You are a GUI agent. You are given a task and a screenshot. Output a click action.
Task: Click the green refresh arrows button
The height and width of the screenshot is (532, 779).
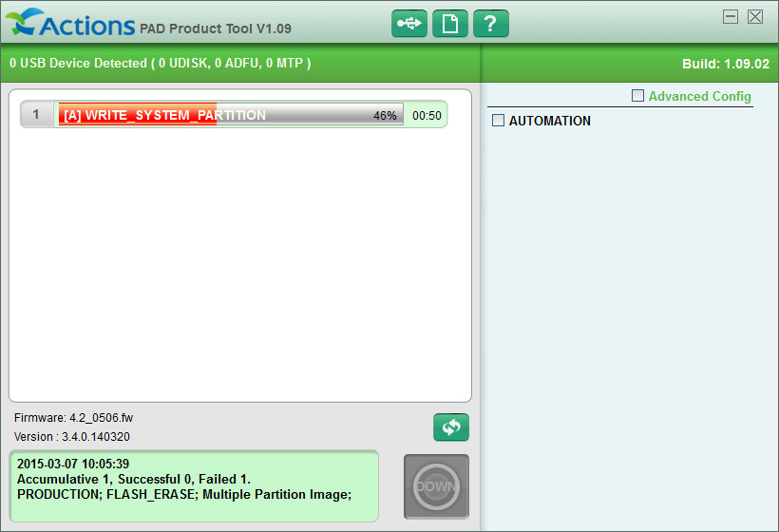tap(451, 427)
